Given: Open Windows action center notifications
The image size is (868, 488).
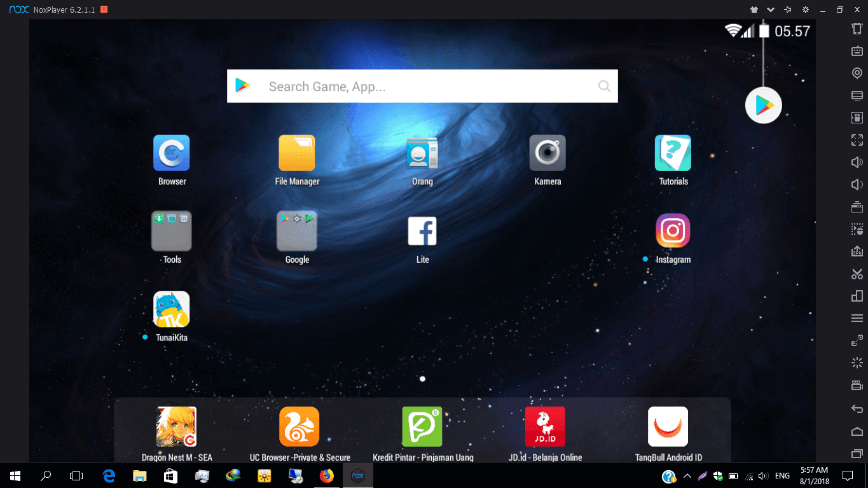Looking at the screenshot, I should (x=847, y=475).
